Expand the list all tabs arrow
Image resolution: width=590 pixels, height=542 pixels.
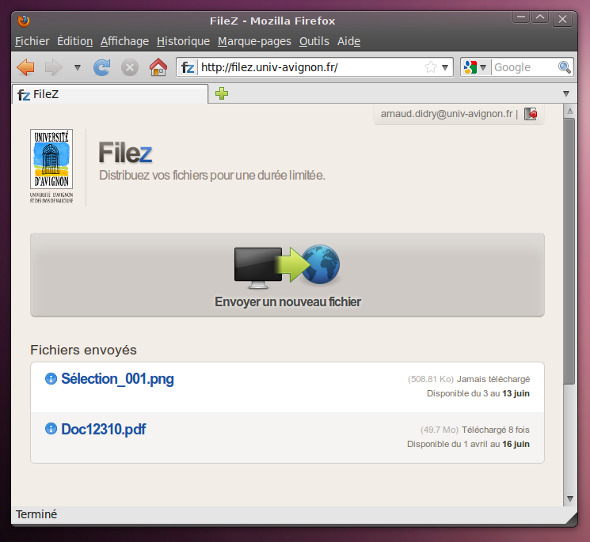(x=566, y=94)
